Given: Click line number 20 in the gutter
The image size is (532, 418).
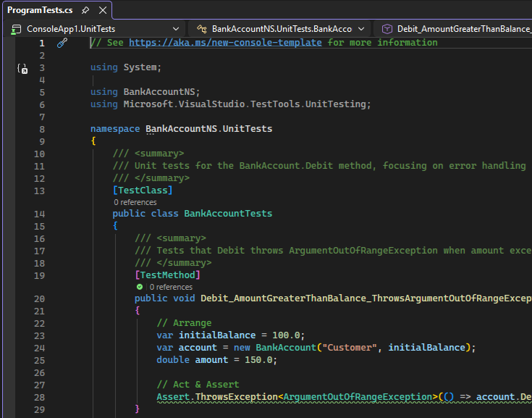Looking at the screenshot, I should point(38,298).
